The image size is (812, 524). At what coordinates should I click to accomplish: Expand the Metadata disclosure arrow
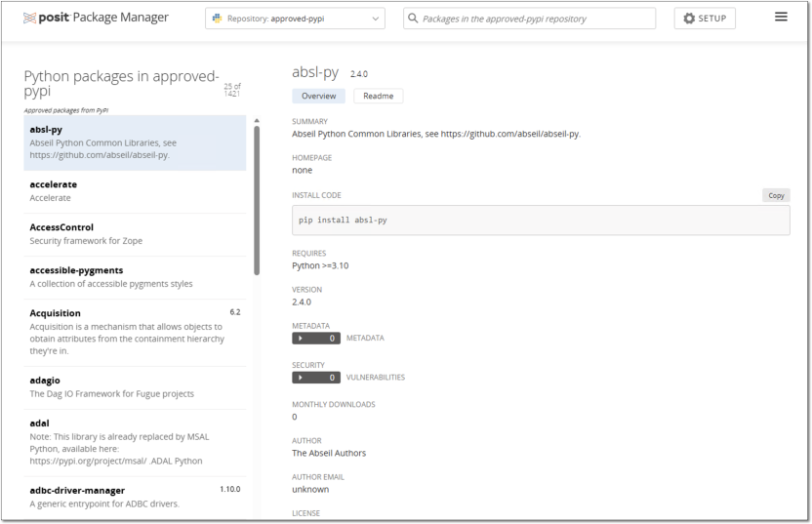301,339
